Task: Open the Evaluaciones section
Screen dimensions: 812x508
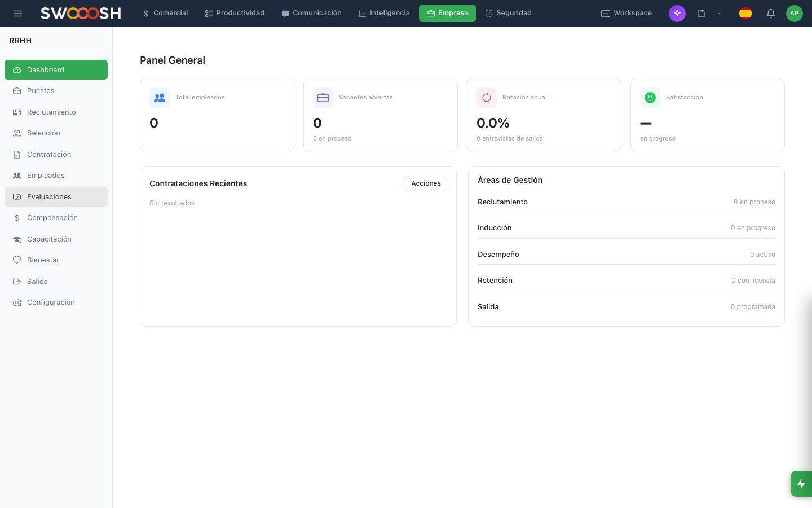Action: coord(49,196)
